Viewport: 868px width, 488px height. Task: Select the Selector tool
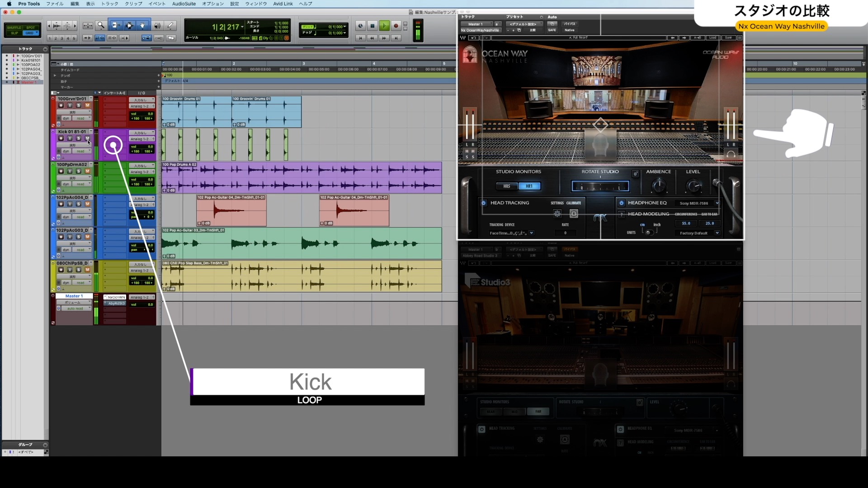click(x=129, y=26)
